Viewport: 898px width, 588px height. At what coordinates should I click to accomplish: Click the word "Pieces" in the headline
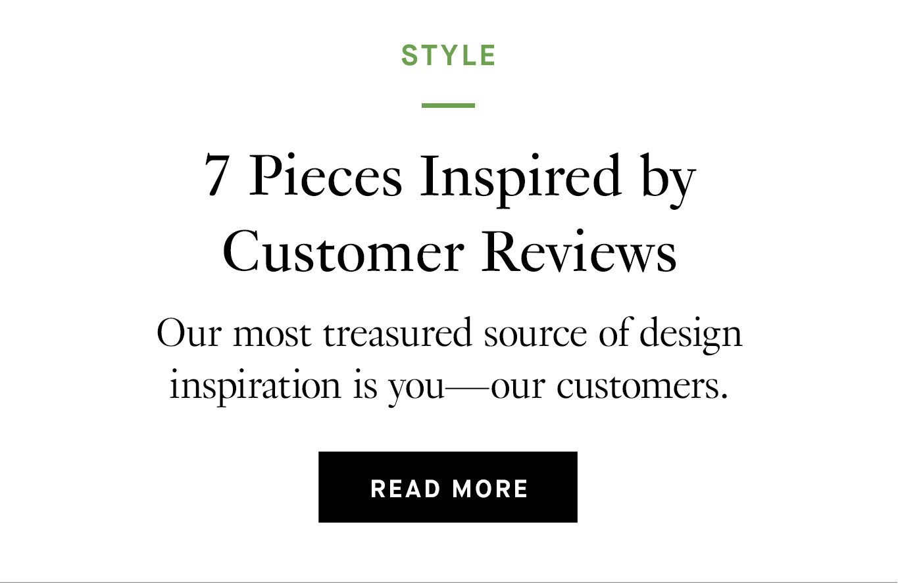325,176
